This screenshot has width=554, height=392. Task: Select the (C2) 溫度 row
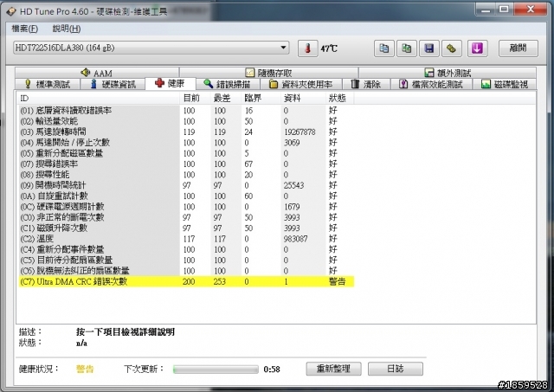click(186, 239)
